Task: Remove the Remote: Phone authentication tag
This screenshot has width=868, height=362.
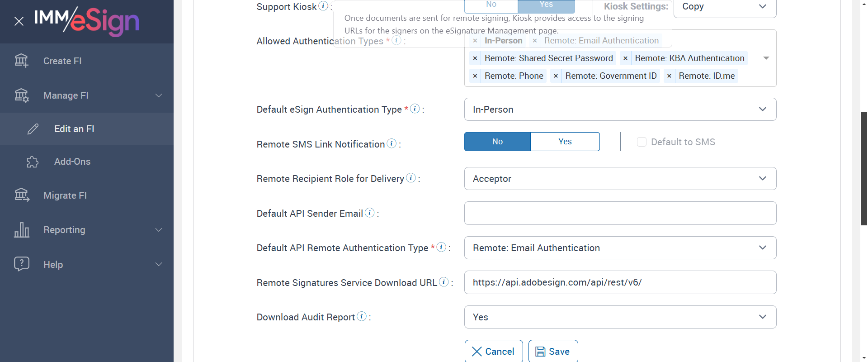Action: point(475,76)
